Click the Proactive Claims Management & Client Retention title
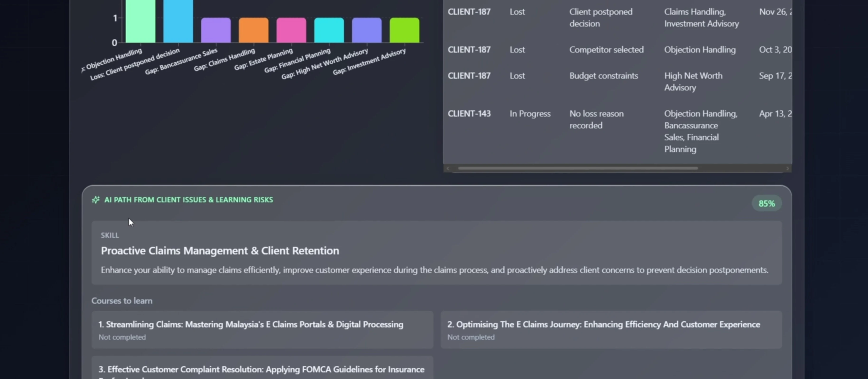868x379 pixels. tap(220, 251)
